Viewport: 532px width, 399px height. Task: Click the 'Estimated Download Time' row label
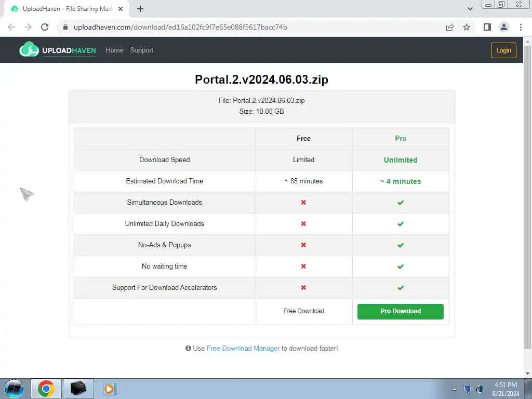click(x=165, y=181)
